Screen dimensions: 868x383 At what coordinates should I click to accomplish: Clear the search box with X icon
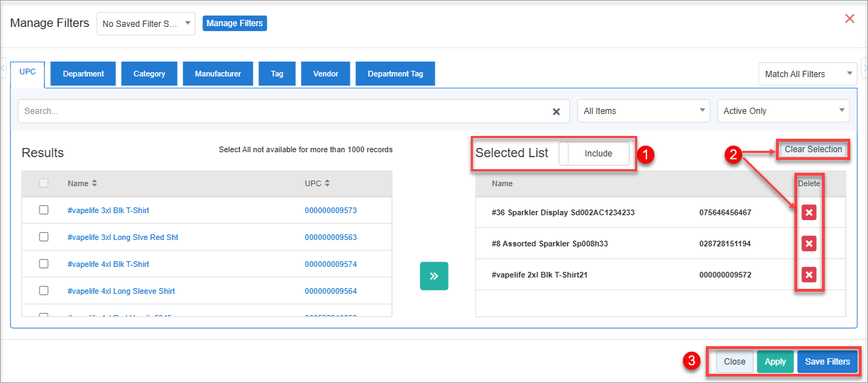click(556, 111)
